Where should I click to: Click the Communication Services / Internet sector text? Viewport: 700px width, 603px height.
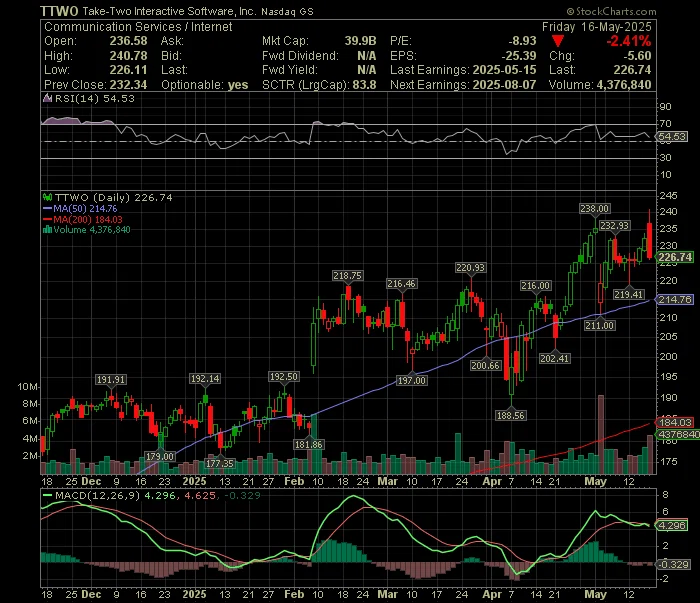(x=138, y=27)
